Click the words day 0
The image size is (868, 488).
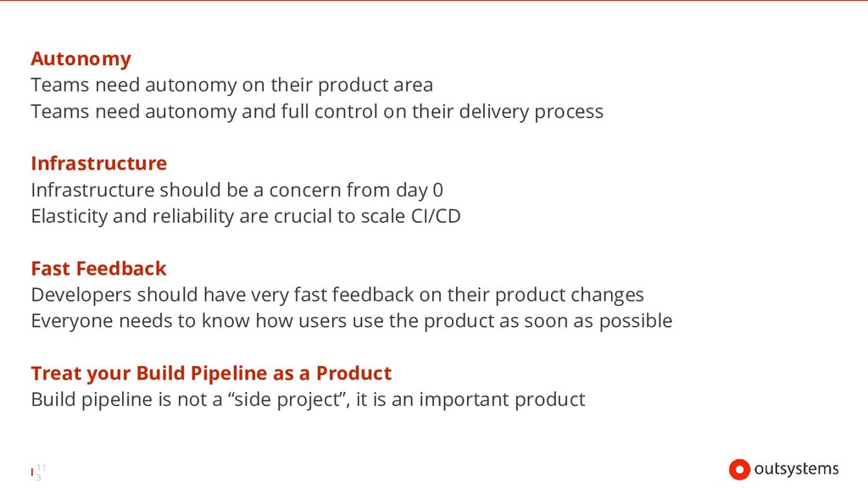tap(420, 191)
